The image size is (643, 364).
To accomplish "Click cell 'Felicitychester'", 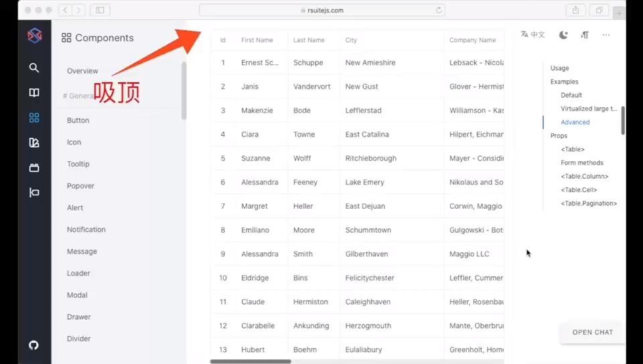I will point(370,278).
